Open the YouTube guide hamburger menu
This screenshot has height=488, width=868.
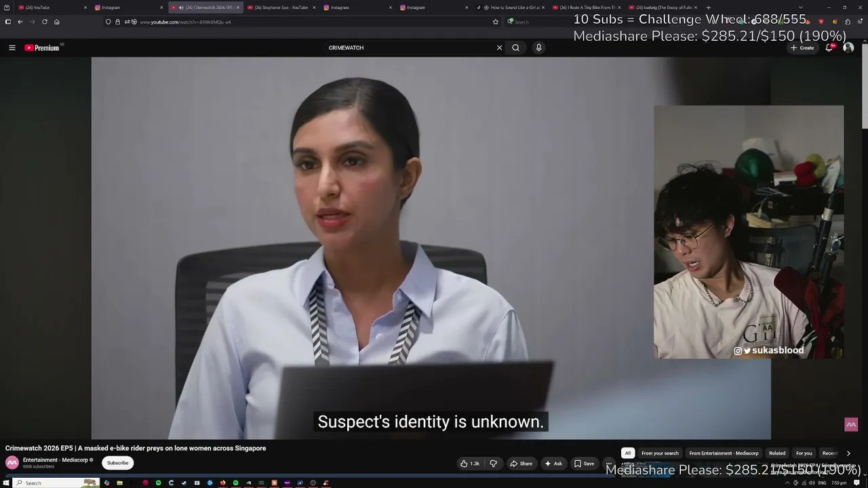pyautogui.click(x=12, y=47)
